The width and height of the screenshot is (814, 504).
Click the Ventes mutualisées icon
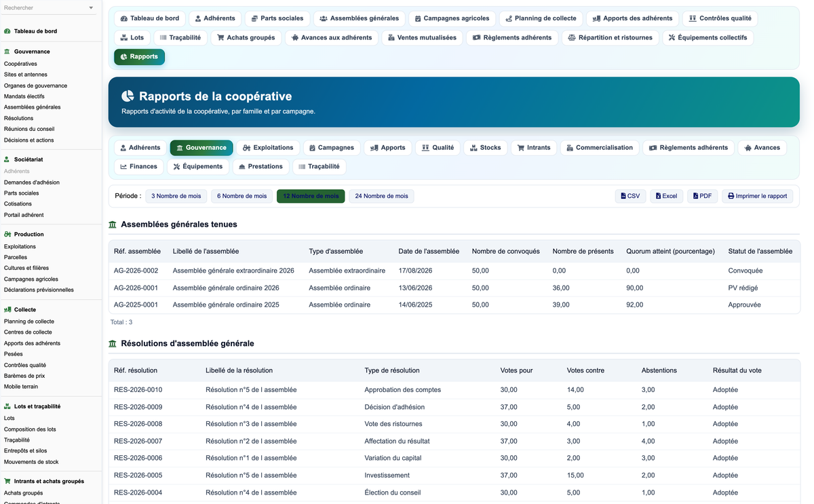click(391, 37)
